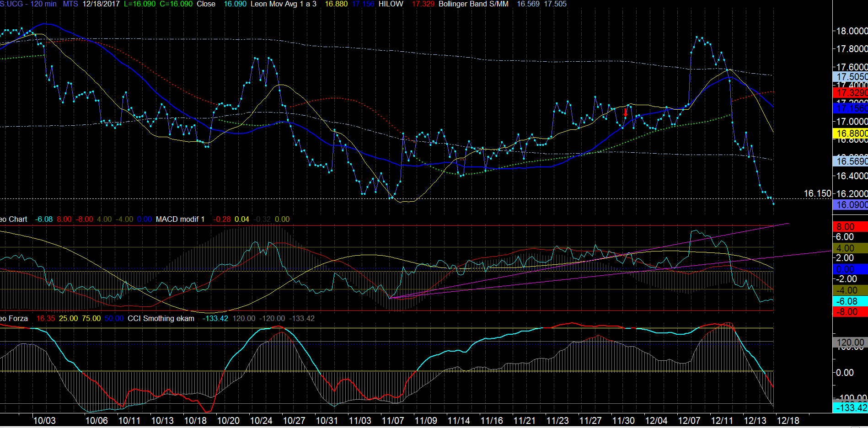The height and width of the screenshot is (428, 868).
Task: Click the '10/06' date on time axis
Action: click(x=96, y=421)
